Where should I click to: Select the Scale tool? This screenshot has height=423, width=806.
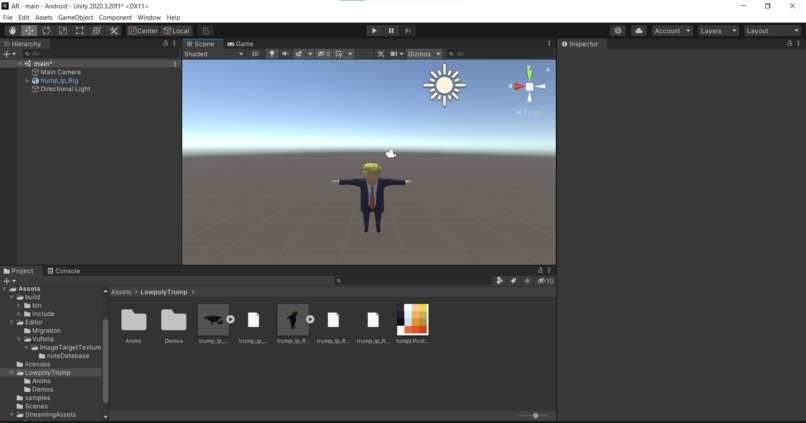pyautogui.click(x=63, y=31)
